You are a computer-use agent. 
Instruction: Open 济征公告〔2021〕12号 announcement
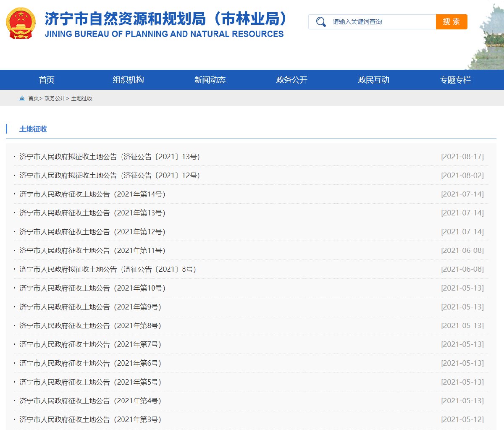click(110, 176)
